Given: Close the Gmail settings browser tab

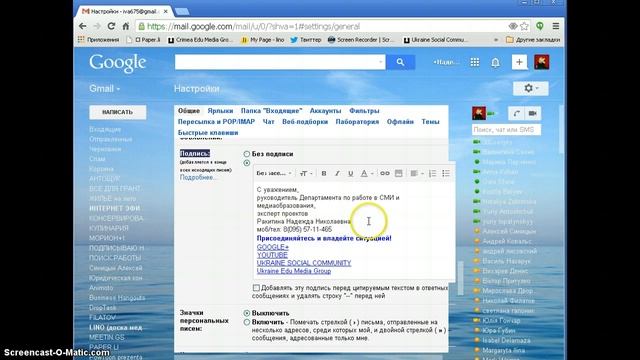Looking at the screenshot, I should pos(165,11).
